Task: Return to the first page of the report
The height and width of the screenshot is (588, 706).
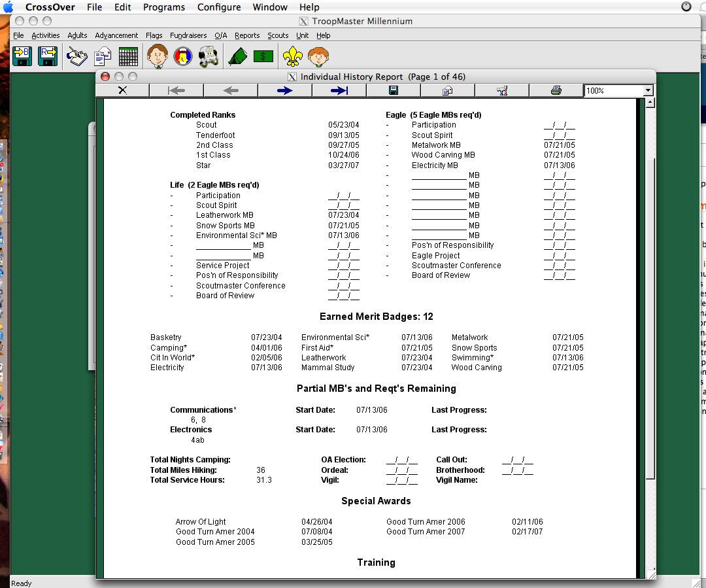Action: click(x=176, y=90)
